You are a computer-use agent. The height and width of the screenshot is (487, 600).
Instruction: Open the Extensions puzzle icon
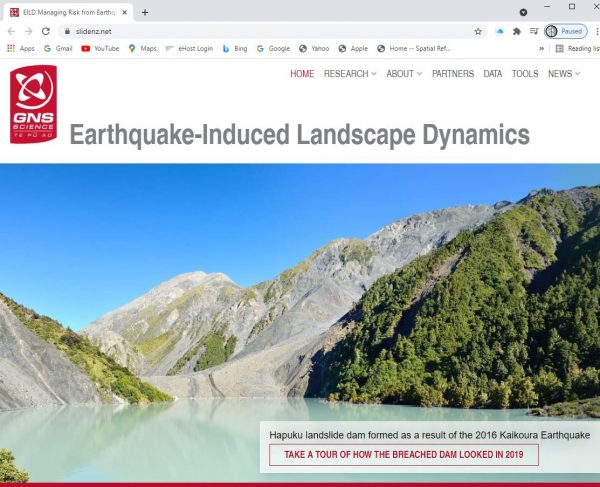pyautogui.click(x=517, y=31)
